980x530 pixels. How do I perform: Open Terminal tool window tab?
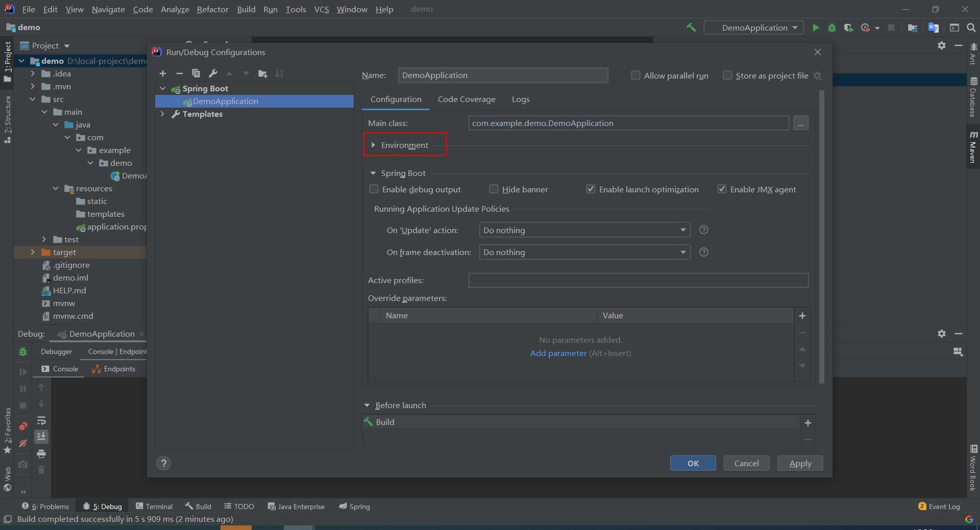pos(154,507)
